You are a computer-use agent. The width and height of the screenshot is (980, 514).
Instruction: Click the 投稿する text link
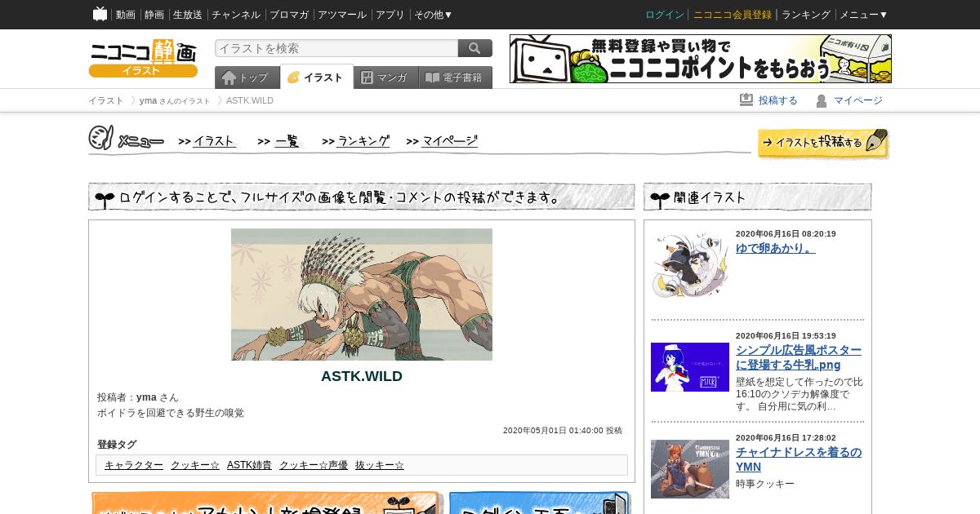[x=778, y=100]
